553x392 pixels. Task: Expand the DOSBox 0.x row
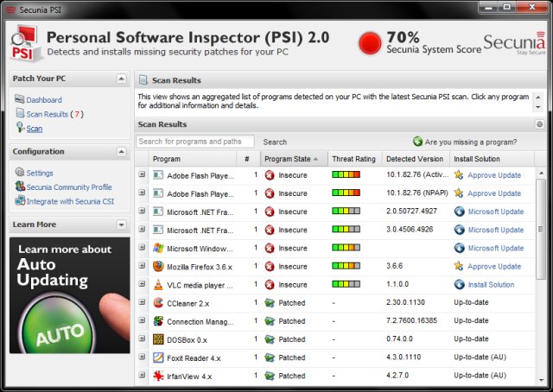pos(142,338)
